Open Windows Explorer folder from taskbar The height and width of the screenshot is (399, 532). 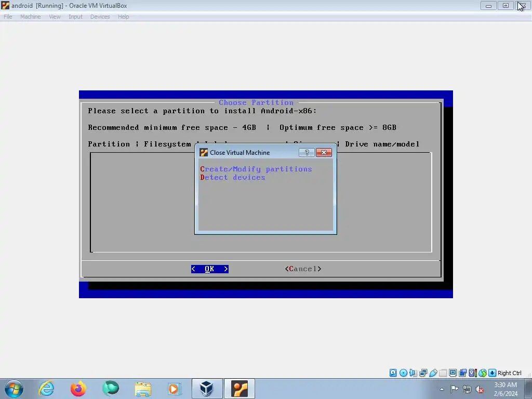click(x=143, y=389)
